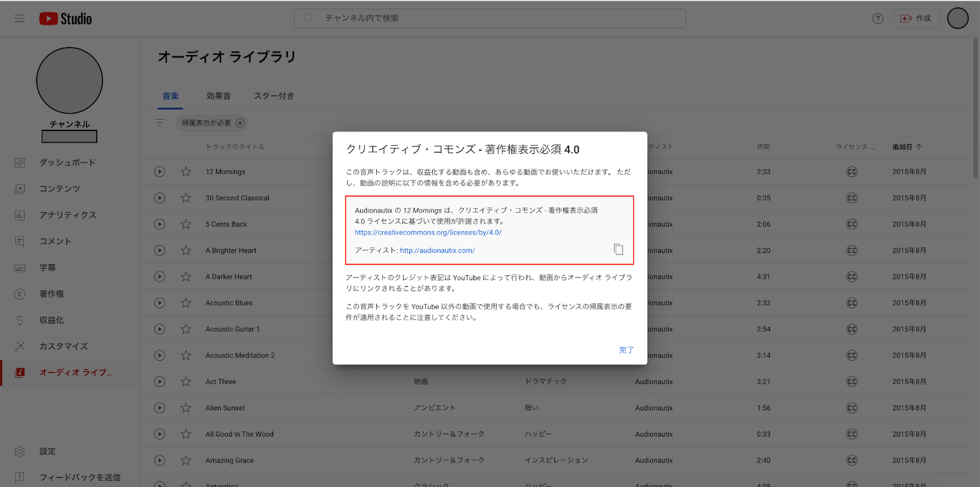Star the A Brighter Heart track

[186, 251]
